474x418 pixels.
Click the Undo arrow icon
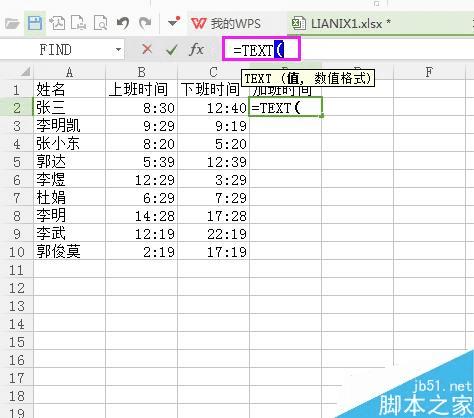[x=122, y=23]
